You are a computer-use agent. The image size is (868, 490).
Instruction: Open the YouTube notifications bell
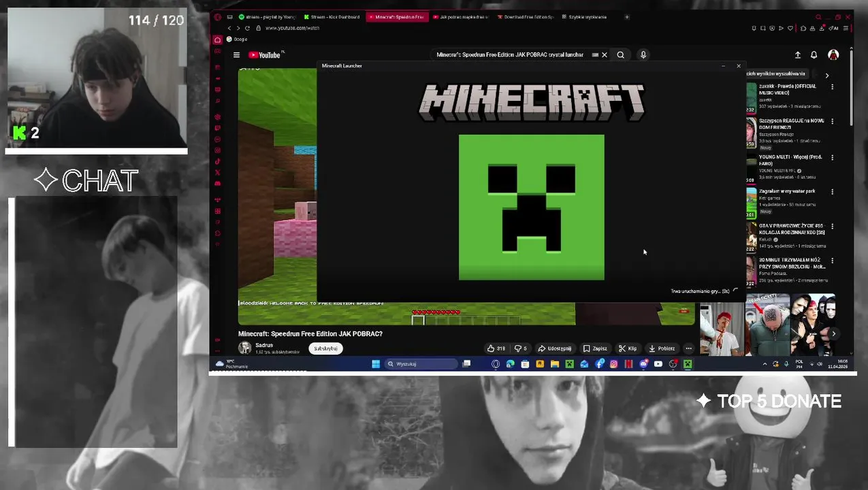[814, 55]
